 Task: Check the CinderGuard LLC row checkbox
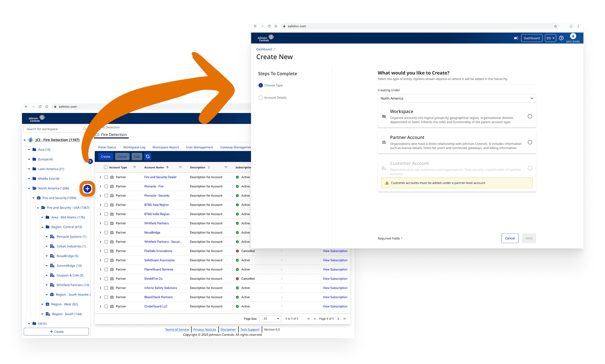click(106, 306)
